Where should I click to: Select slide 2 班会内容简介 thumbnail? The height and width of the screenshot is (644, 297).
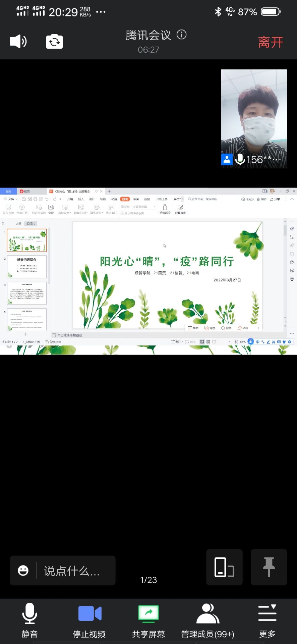coord(27,267)
